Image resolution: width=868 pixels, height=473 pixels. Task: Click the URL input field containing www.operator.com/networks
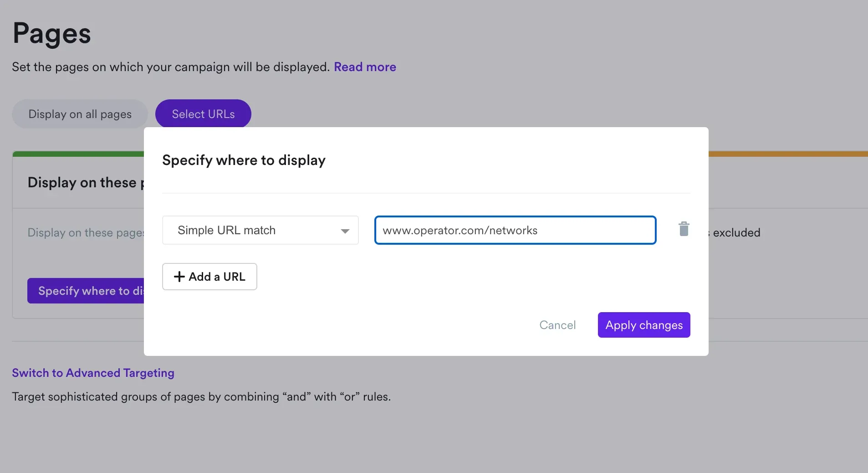(x=515, y=230)
